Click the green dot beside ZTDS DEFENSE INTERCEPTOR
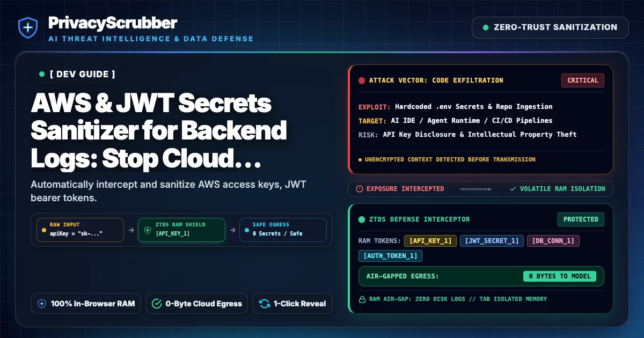Image resolution: width=644 pixels, height=338 pixels. [361, 219]
